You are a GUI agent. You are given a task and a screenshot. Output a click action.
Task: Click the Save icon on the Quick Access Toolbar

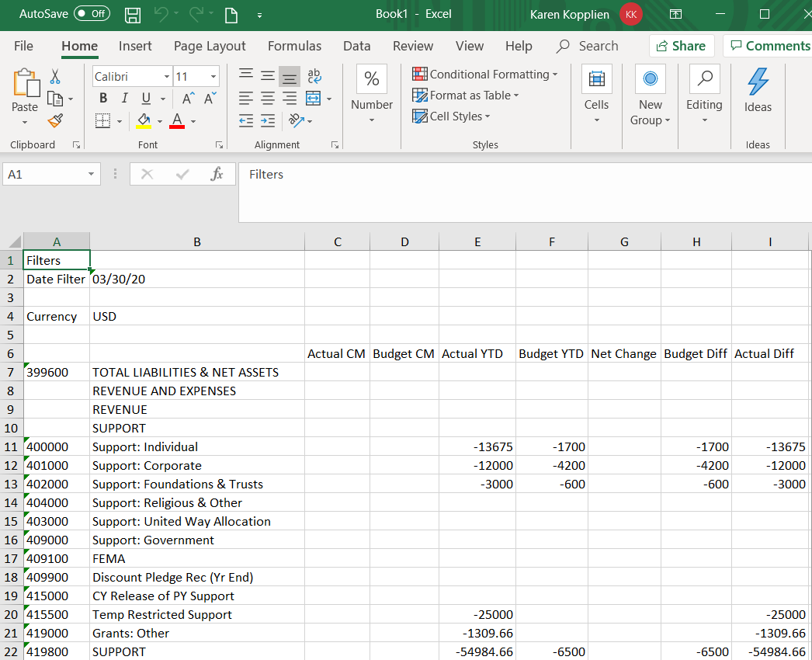point(132,14)
